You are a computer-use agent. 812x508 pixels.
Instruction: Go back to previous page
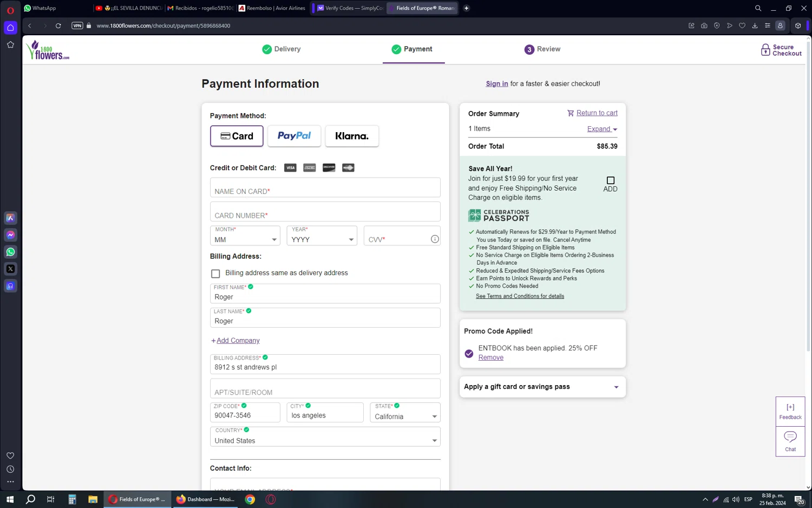pos(30,25)
